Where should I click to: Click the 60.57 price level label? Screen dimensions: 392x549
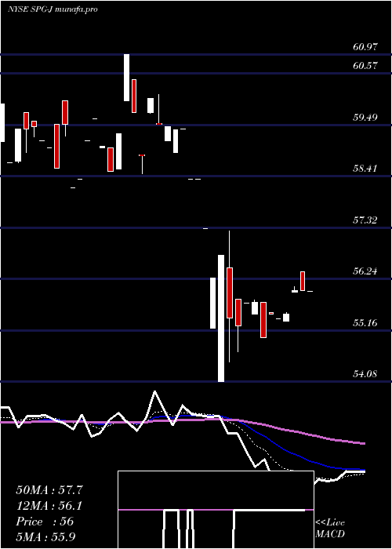(365, 65)
